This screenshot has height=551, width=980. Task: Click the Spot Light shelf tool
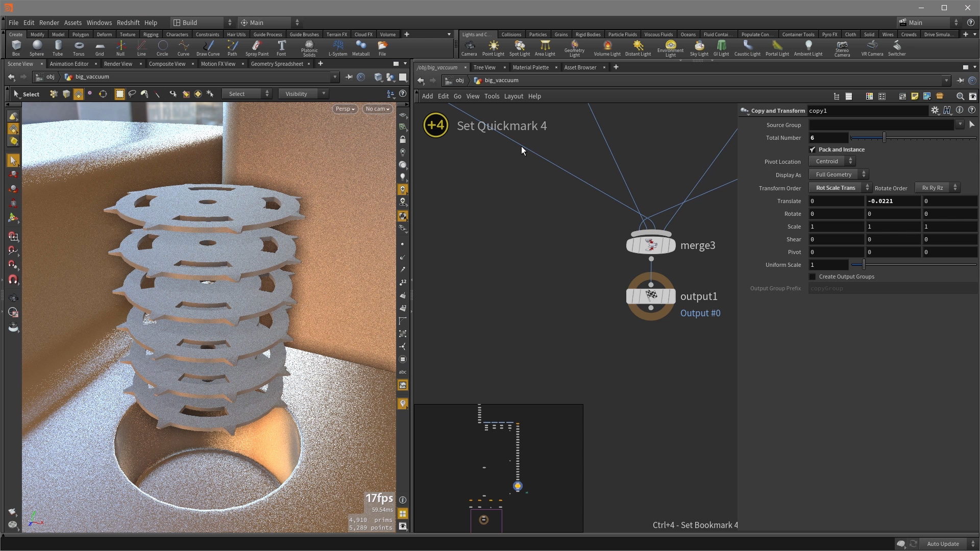click(x=519, y=47)
